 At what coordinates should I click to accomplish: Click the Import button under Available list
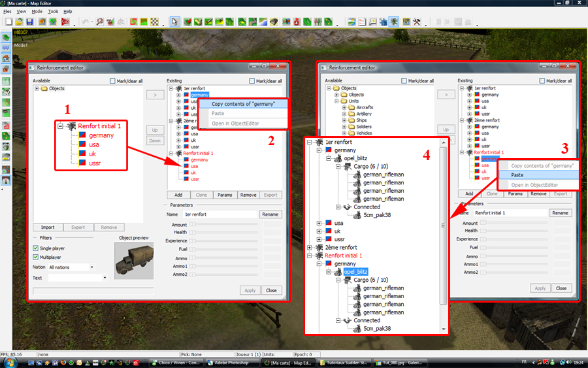tap(48, 227)
